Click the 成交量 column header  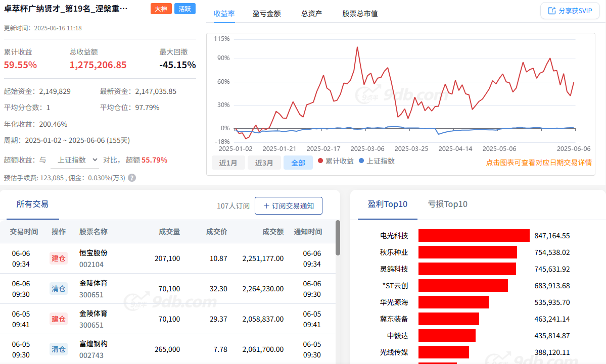click(169, 232)
